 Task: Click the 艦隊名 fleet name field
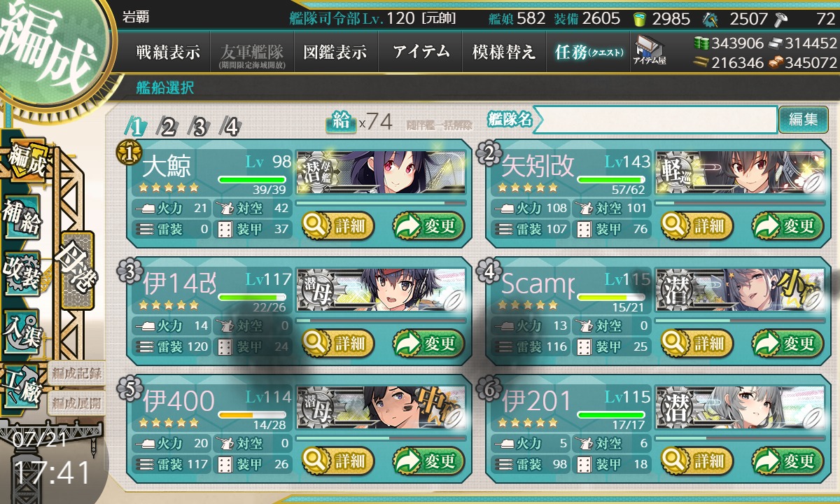click(655, 120)
